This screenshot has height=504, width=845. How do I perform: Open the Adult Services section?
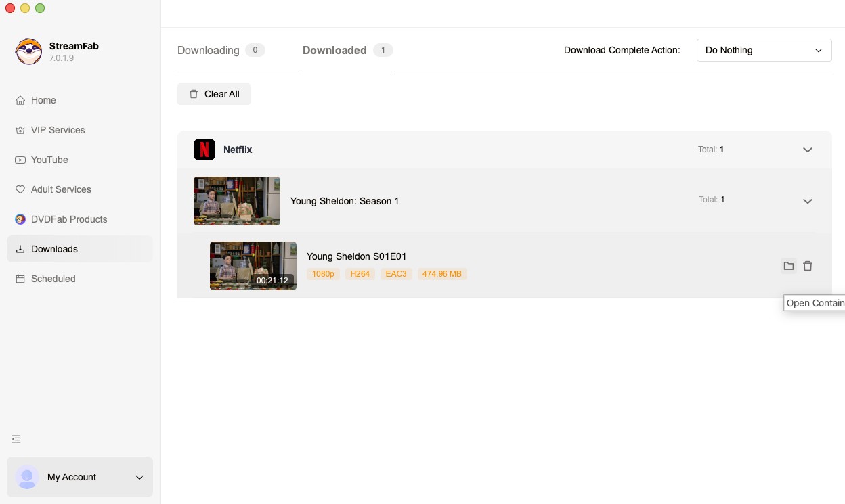[x=61, y=189]
